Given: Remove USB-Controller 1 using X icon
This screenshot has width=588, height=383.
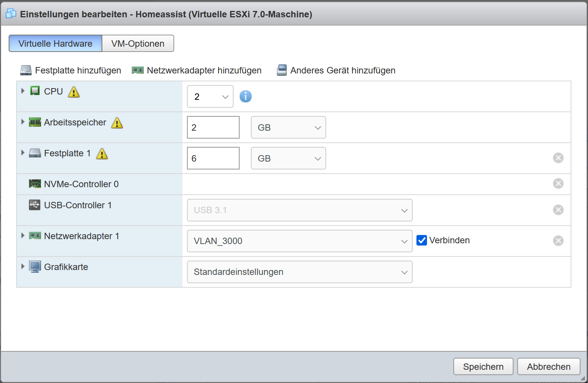Looking at the screenshot, I should tap(558, 210).
